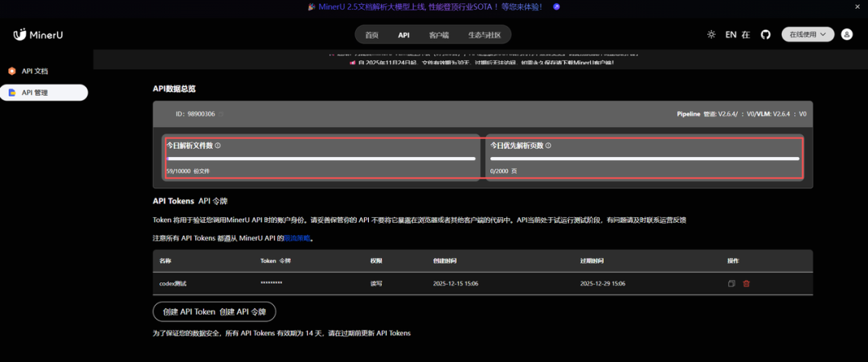Click the 今日解析文件数 progress bar
The image size is (868, 362).
321,158
